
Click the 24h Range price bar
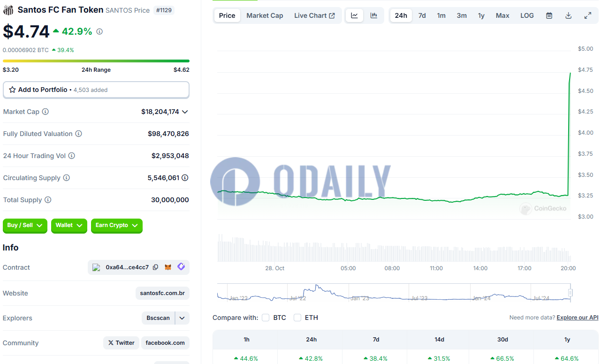coord(96,61)
